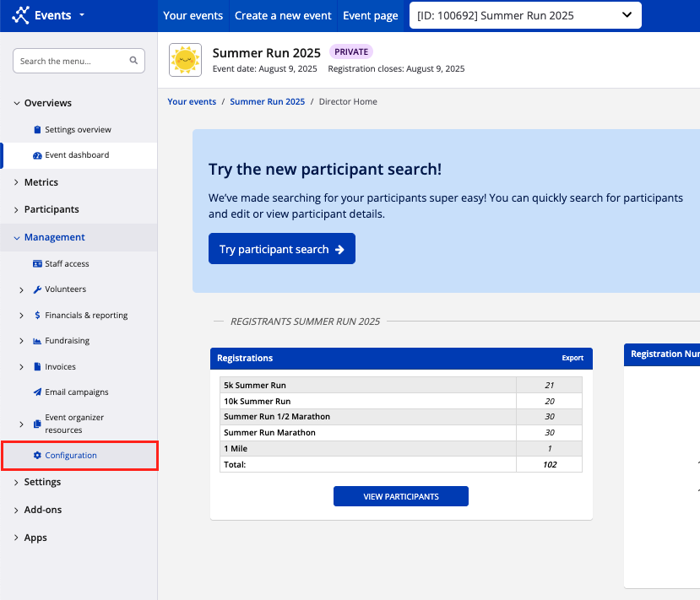700x600 pixels.
Task: Click the Staff access ID card icon
Action: point(37,264)
